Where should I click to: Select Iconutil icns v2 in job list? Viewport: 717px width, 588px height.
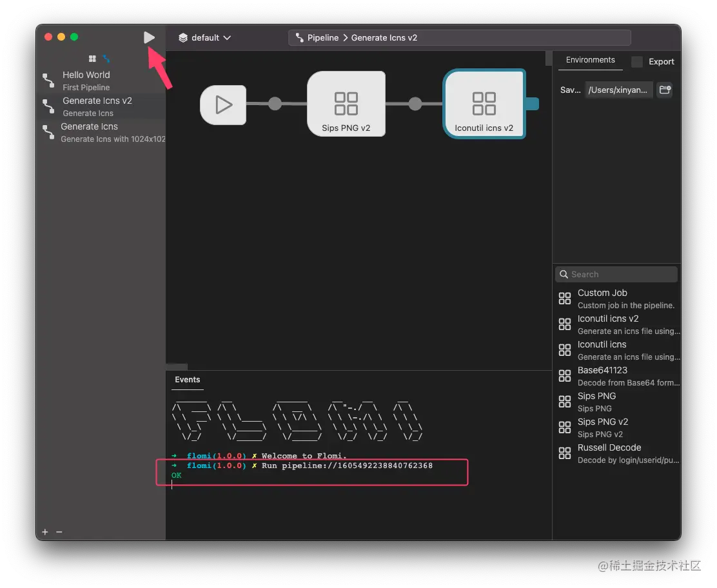(x=617, y=325)
